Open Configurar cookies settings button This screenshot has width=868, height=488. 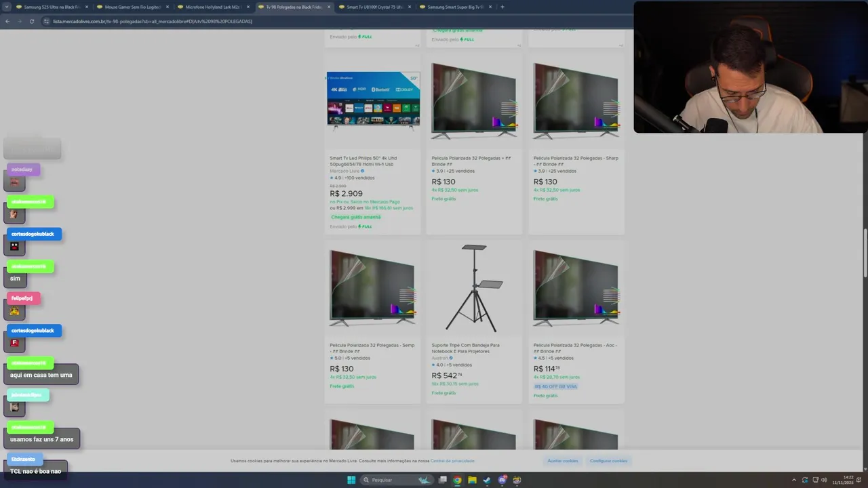608,461
